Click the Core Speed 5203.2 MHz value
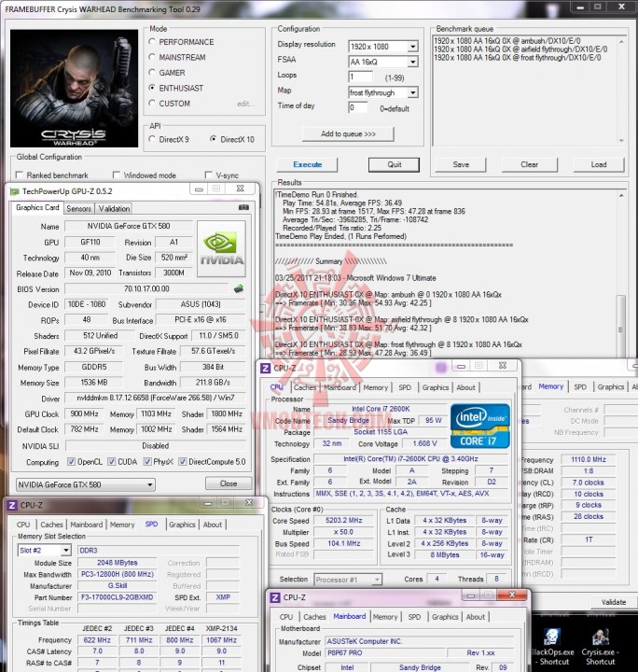The width and height of the screenshot is (638, 672). pyautogui.click(x=344, y=521)
